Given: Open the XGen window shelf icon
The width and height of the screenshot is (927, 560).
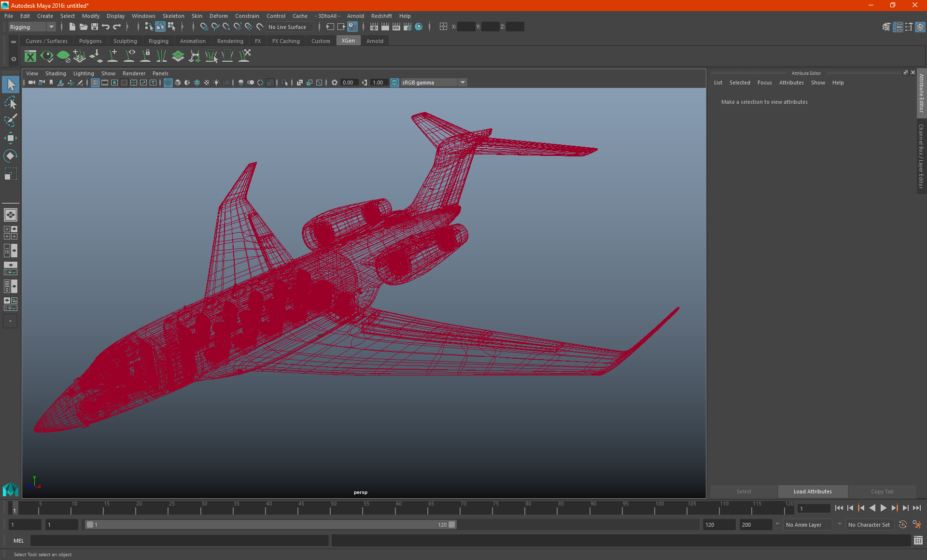Looking at the screenshot, I should 30,56.
